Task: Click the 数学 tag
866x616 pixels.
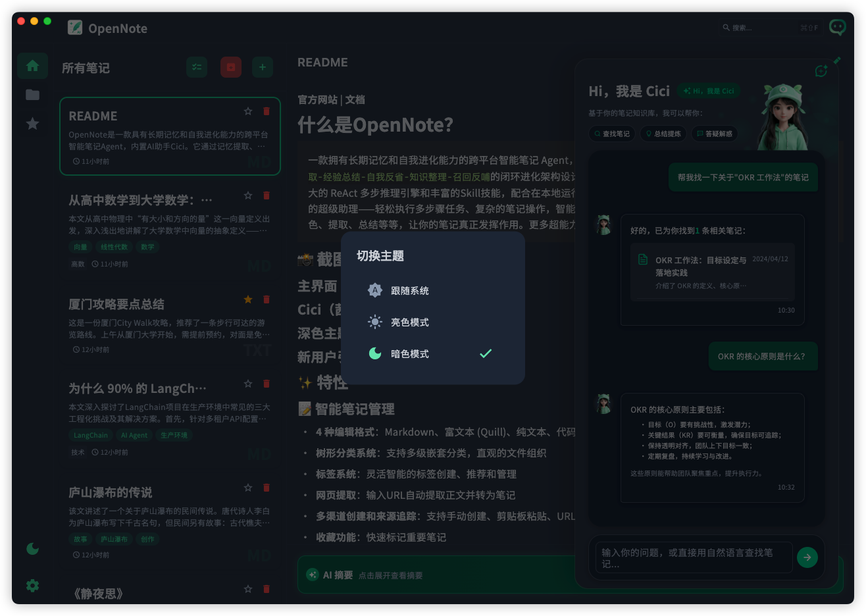Action: click(147, 247)
